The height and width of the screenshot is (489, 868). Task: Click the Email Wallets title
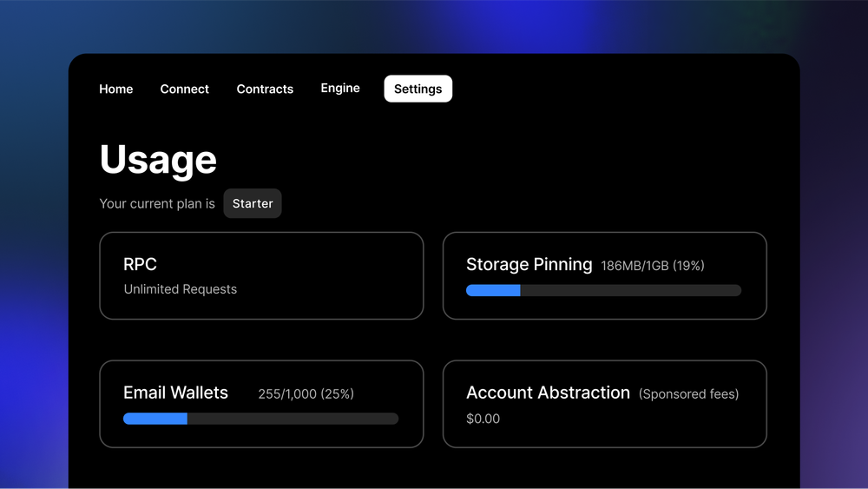[x=175, y=393]
